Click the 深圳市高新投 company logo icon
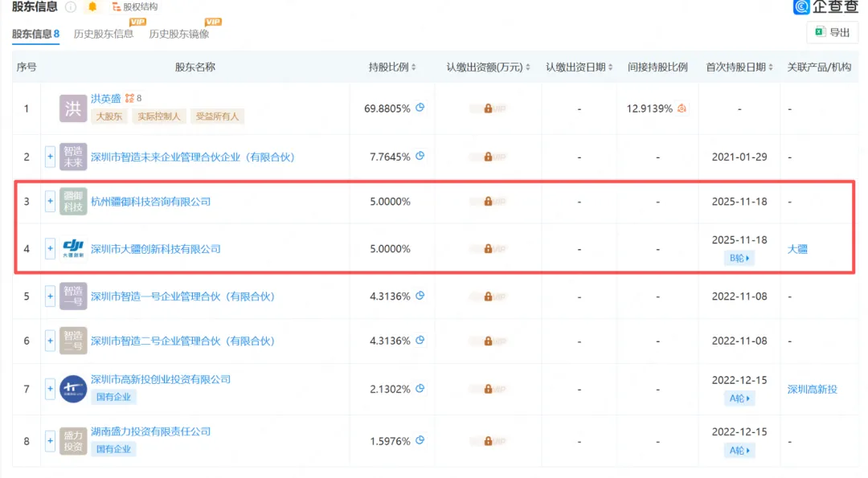The width and height of the screenshot is (868, 478). click(x=73, y=389)
